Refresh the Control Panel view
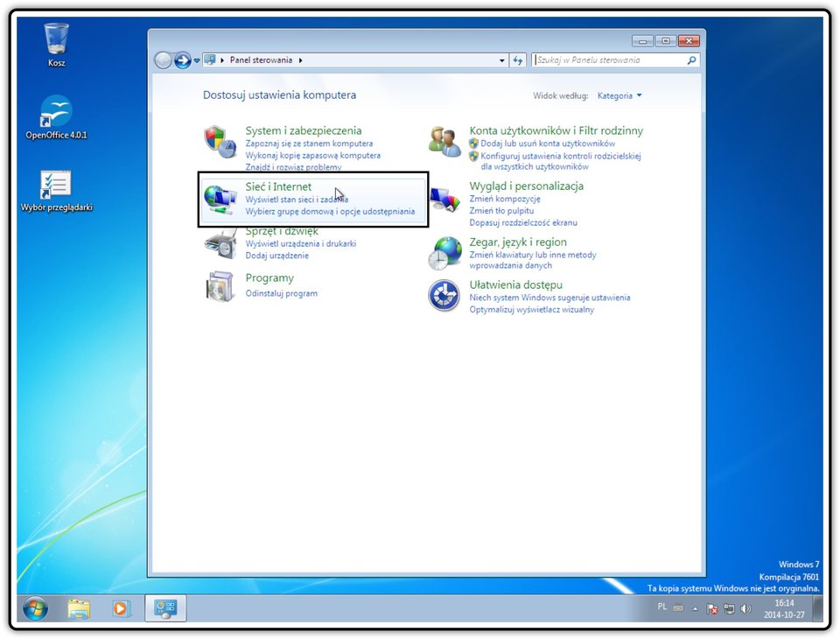Screen dimensions: 840x639 pyautogui.click(x=517, y=60)
